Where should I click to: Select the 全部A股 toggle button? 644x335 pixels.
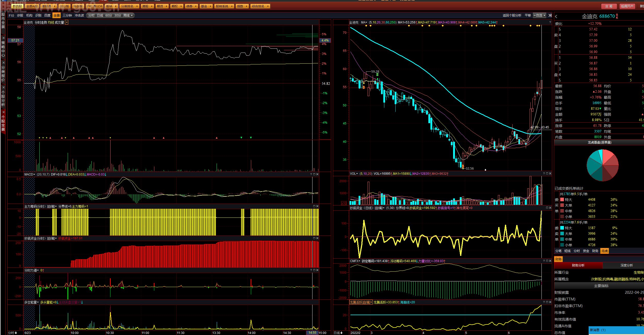[x=32, y=6]
